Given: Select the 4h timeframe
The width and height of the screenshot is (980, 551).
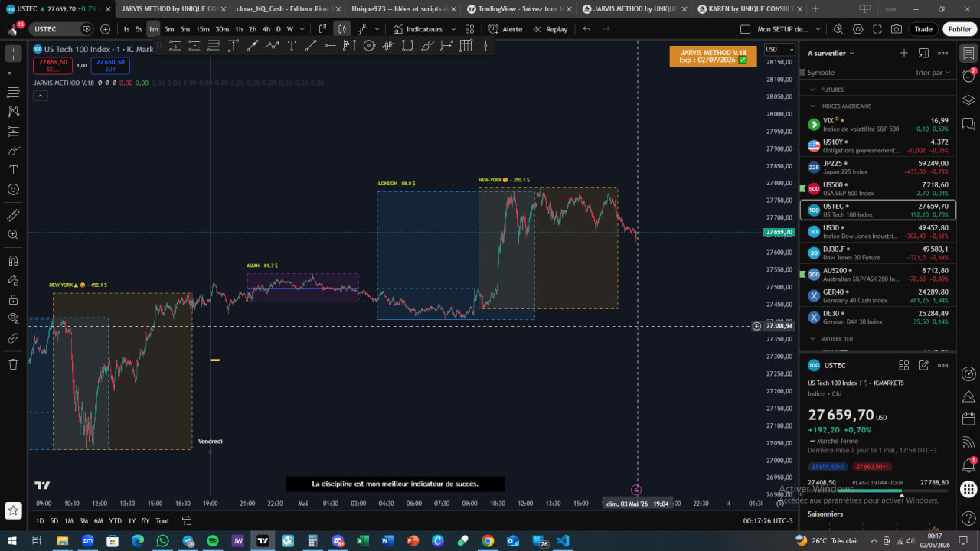Looking at the screenshot, I should point(266,29).
